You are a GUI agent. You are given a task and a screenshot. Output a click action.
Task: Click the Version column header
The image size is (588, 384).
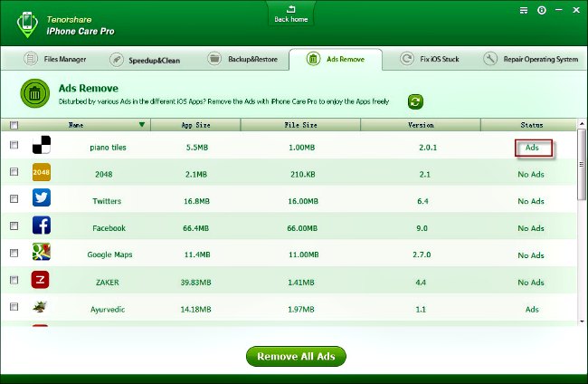421,125
